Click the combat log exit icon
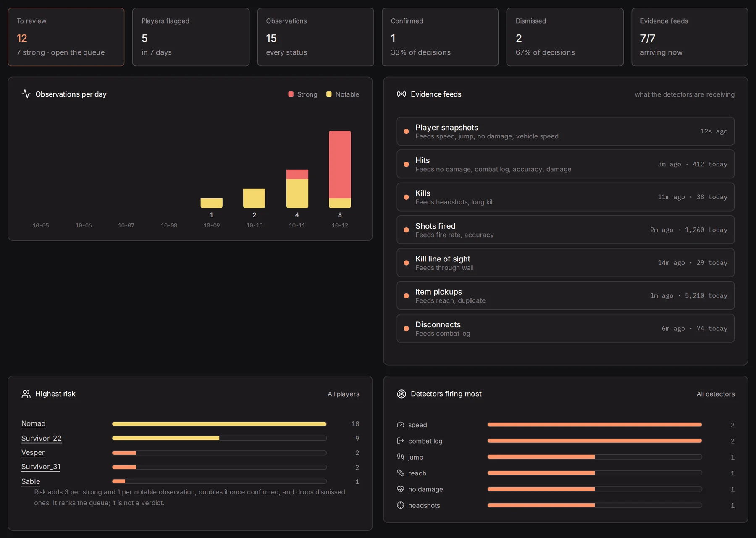The width and height of the screenshot is (756, 538). pos(401,441)
